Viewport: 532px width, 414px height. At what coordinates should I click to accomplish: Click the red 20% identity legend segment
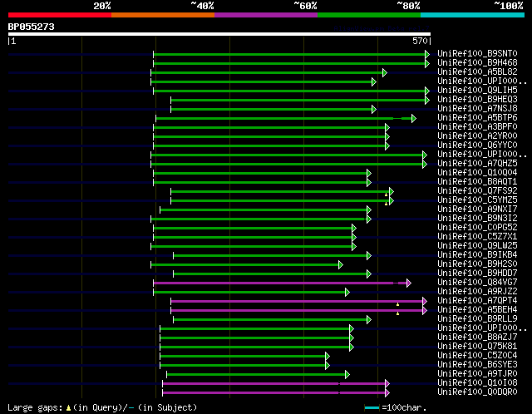(60, 15)
